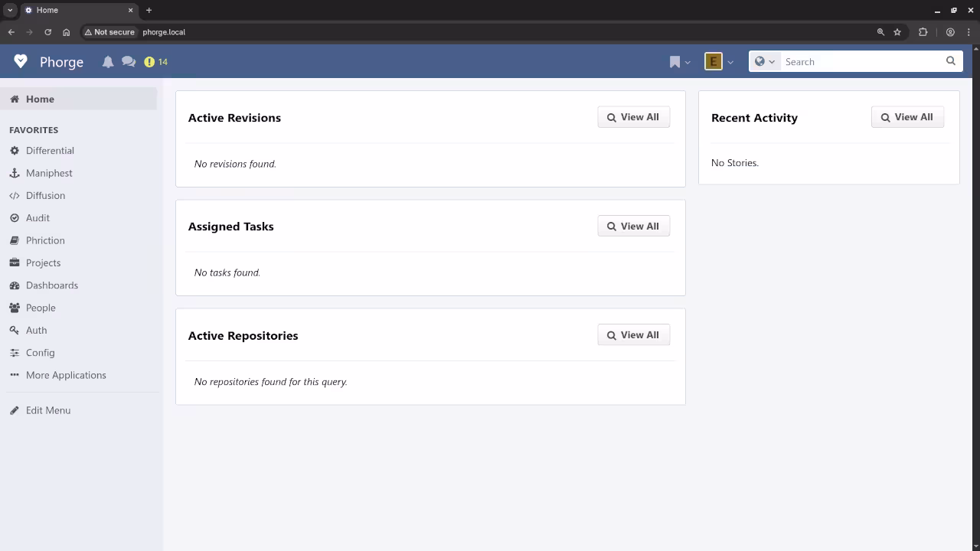Click the Projects briefcase icon
The image size is (980, 551).
pos(15,262)
